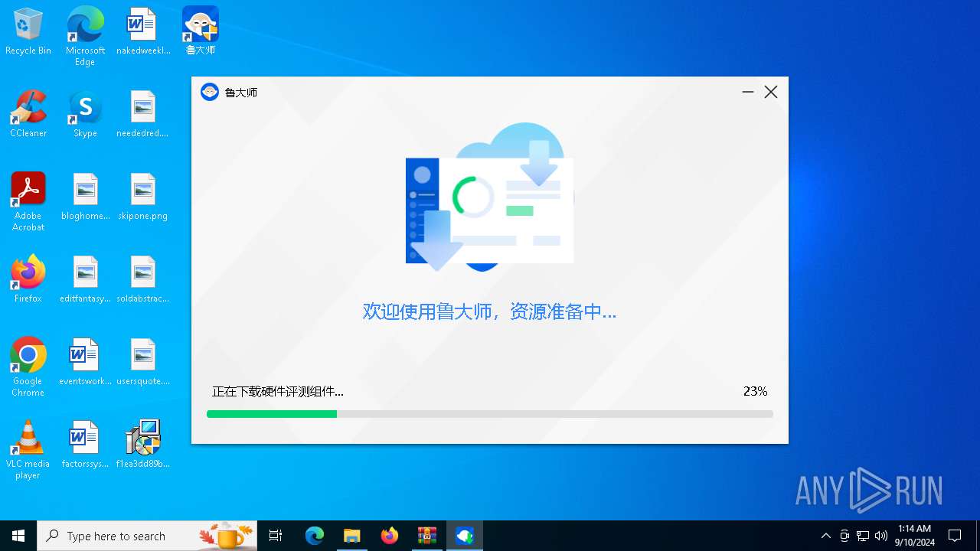Open the network status tray icon
Viewport: 980px width, 551px height.
[x=863, y=536]
